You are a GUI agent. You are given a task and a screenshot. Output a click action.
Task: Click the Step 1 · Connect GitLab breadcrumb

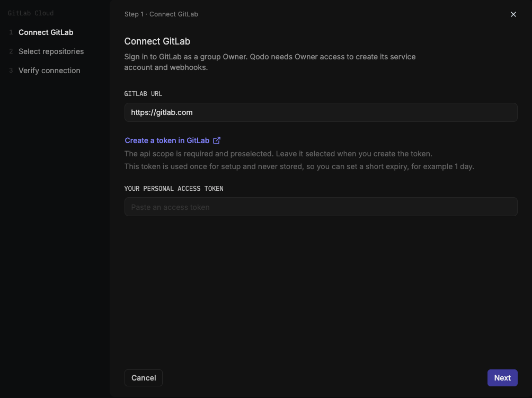click(x=161, y=14)
